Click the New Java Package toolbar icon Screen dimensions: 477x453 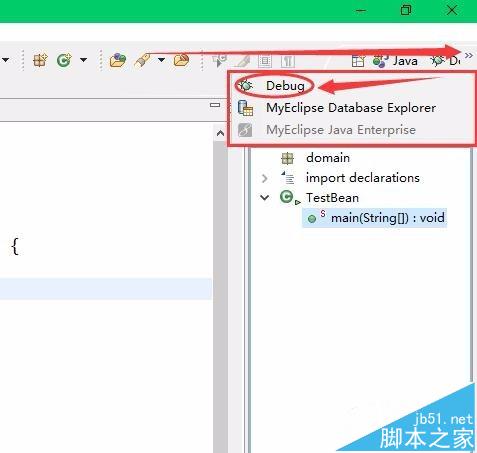(x=40, y=60)
